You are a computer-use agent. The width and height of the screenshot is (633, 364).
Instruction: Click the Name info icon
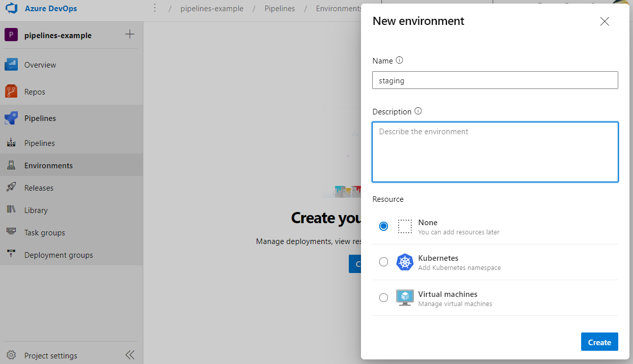tap(400, 60)
